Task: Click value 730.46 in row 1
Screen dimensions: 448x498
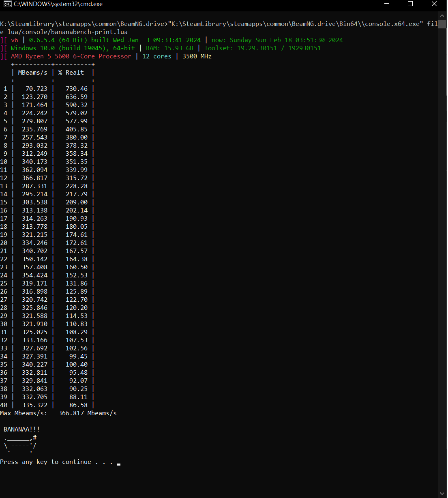Action: tap(77, 89)
